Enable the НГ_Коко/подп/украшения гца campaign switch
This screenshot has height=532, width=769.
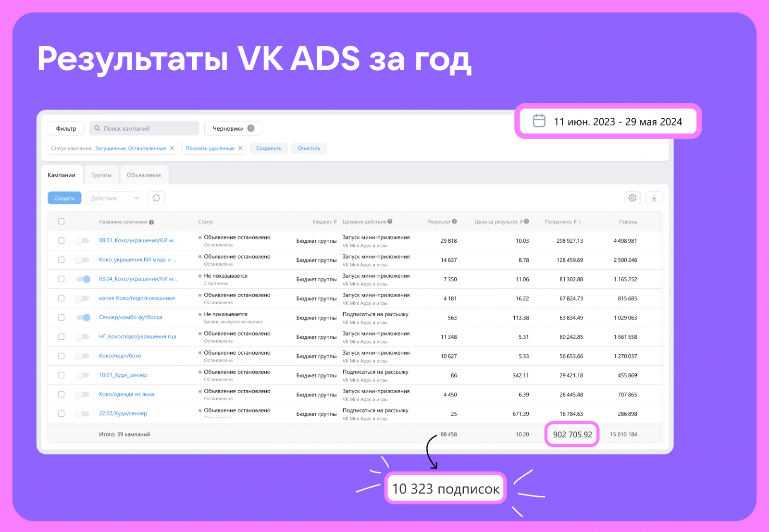point(82,336)
